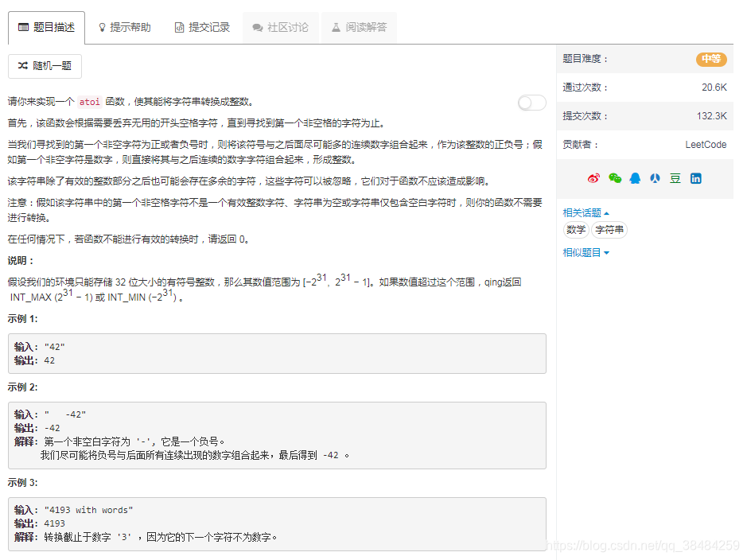747x560 pixels.
Task: Expand the 相似题目 dropdown
Action: click(586, 253)
